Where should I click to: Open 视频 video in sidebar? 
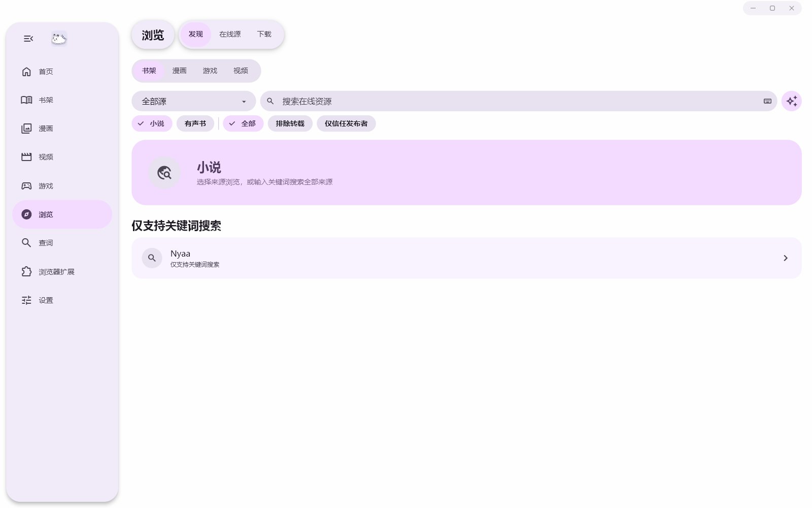click(x=62, y=157)
